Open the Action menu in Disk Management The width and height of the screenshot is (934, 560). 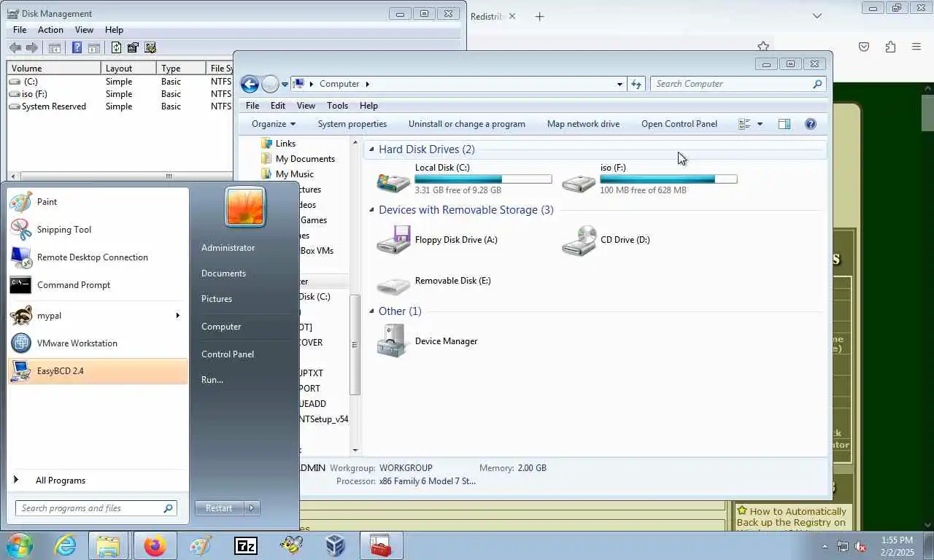tap(50, 30)
